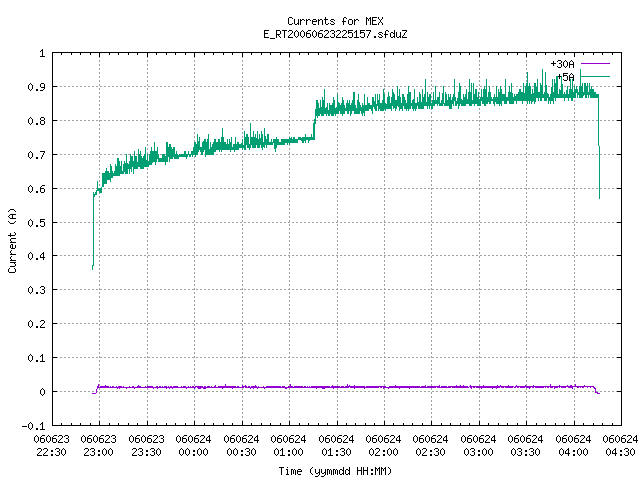Click the y-axis tick value '0.9'
The height and width of the screenshot is (480, 640).
(36, 87)
